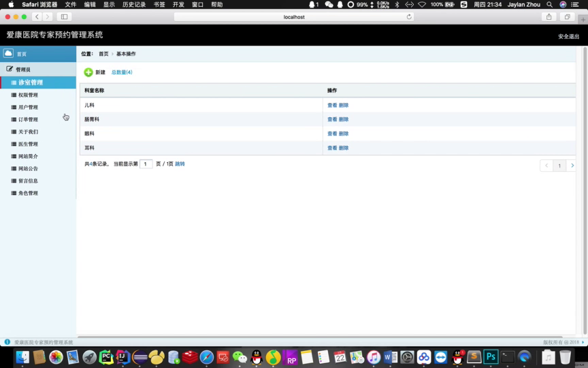Image resolution: width=588 pixels, height=368 pixels.
Task: Toggle the Safari sidebar button
Action: tap(64, 16)
